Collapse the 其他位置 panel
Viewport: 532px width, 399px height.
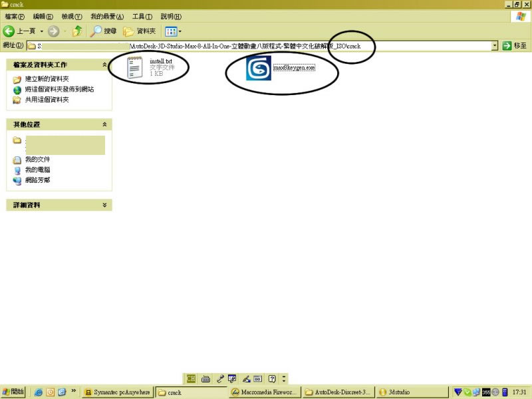(x=104, y=124)
